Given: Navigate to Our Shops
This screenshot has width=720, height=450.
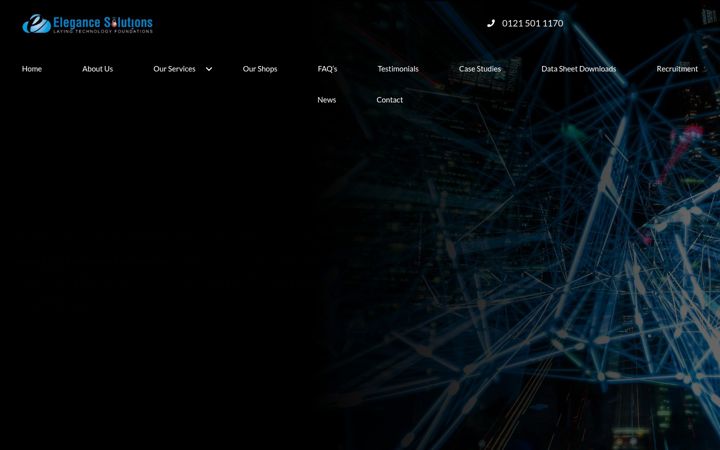Looking at the screenshot, I should 260,69.
